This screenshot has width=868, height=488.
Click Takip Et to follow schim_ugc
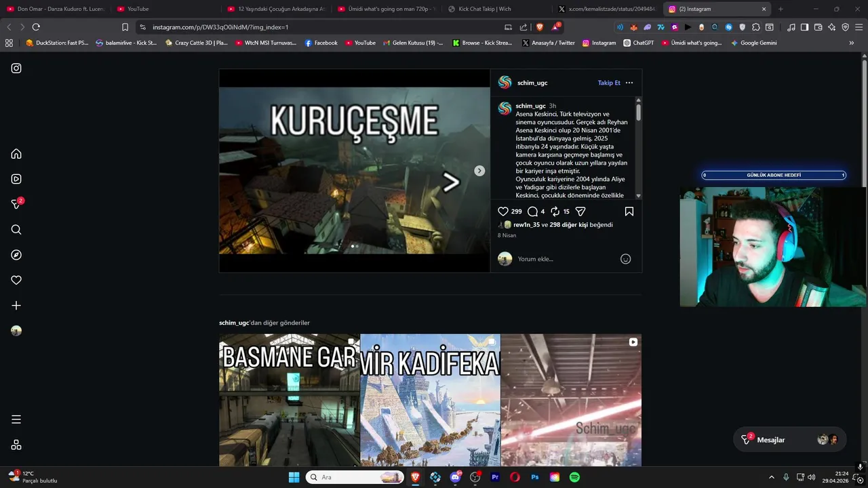pyautogui.click(x=609, y=83)
